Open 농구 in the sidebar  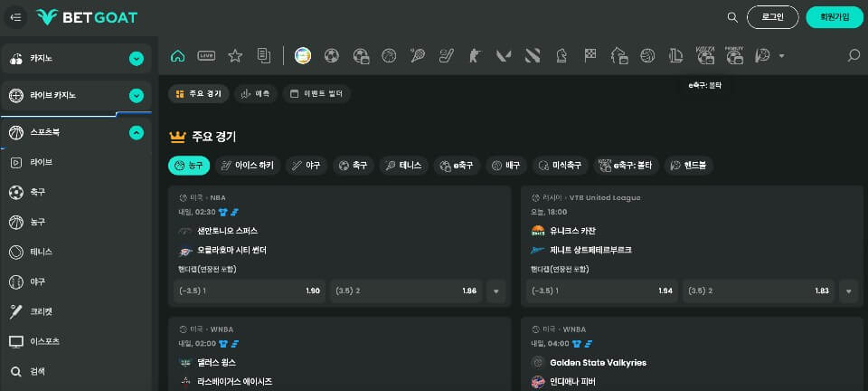(76, 222)
